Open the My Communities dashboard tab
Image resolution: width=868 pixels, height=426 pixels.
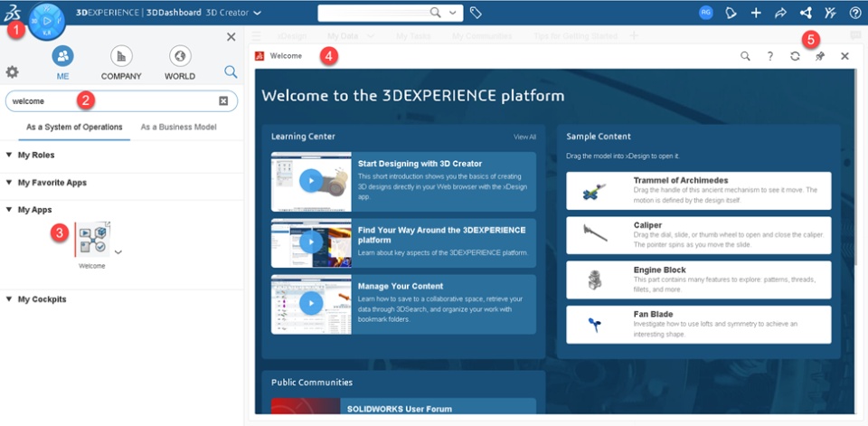[482, 36]
